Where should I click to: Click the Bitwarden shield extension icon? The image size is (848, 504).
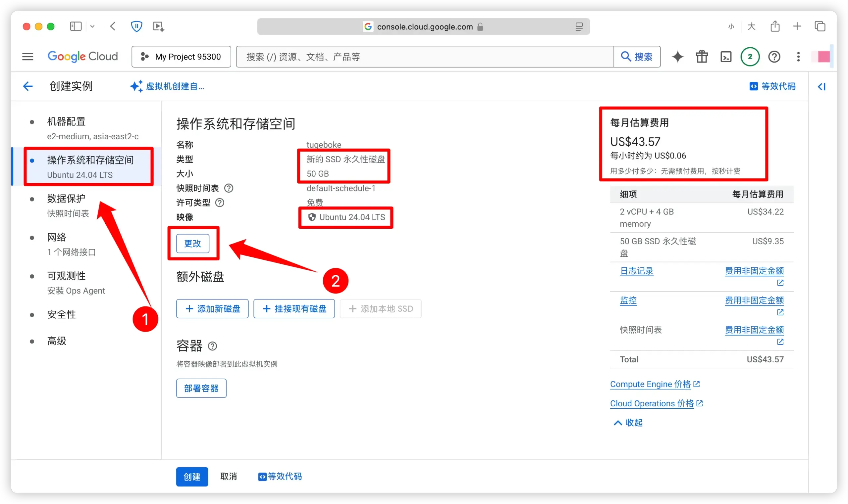pos(136,26)
